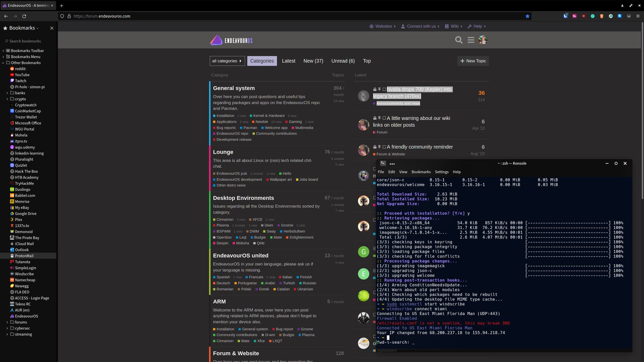644x362 pixels.
Task: Click the Grammarly extension icon
Action: 593,16
